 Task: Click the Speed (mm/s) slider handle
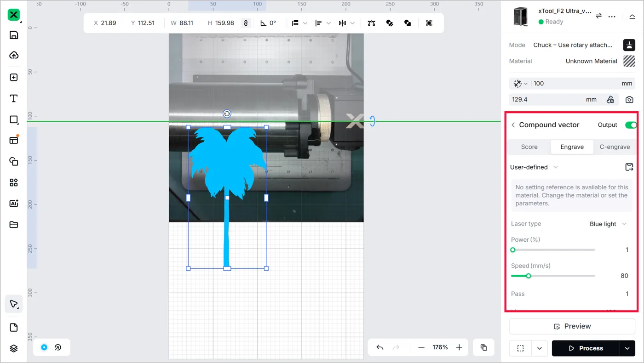(x=529, y=276)
